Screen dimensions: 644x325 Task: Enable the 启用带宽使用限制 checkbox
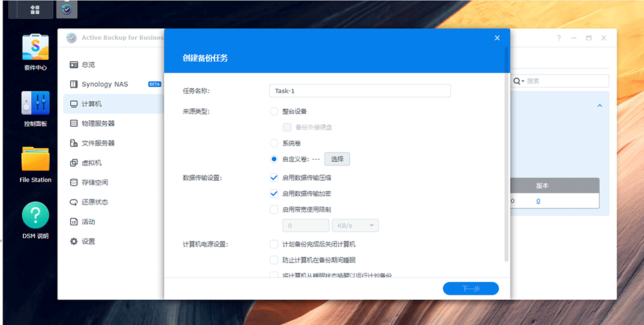coord(274,209)
